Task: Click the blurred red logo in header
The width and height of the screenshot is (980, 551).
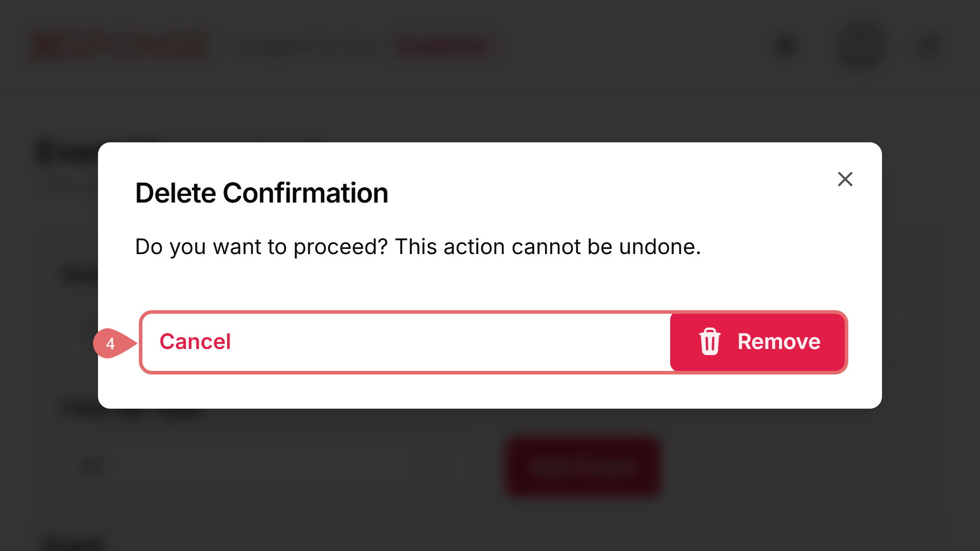Action: pyautogui.click(x=120, y=46)
